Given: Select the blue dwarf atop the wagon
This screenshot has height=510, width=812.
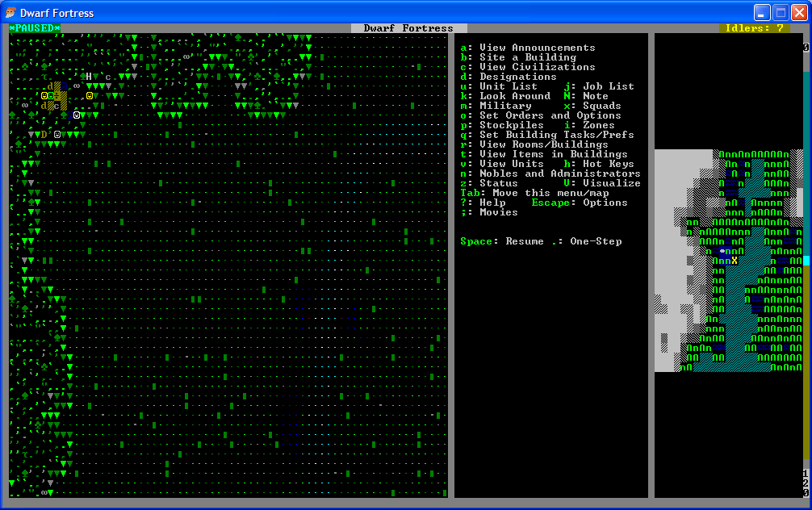Looking at the screenshot, I should coord(64,86).
